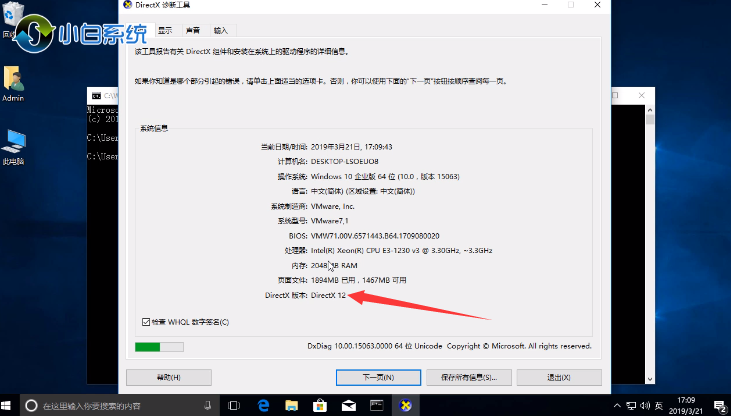
Task: Click the input method (英) indicator
Action: [x=659, y=406]
